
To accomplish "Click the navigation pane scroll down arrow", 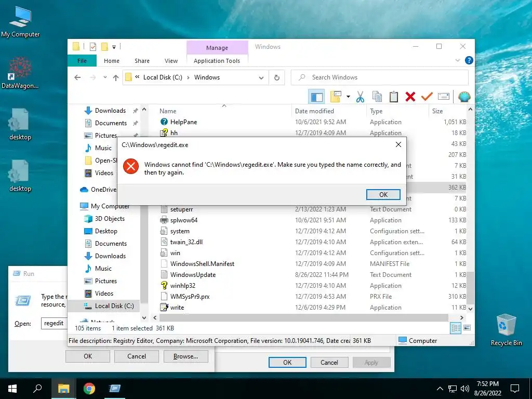I will [x=144, y=317].
